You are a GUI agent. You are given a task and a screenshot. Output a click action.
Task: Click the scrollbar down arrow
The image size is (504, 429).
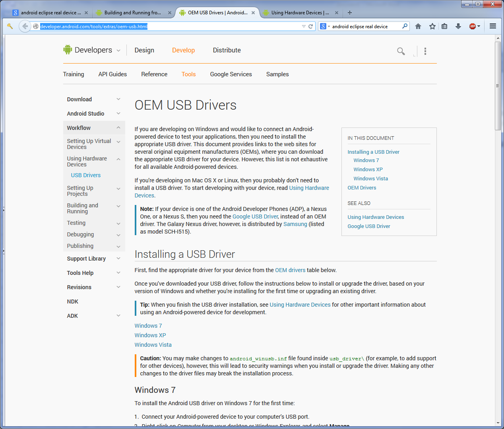(x=498, y=423)
